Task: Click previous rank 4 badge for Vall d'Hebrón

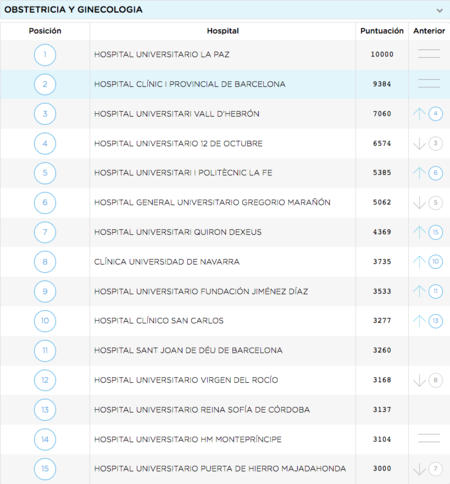Action: point(435,114)
